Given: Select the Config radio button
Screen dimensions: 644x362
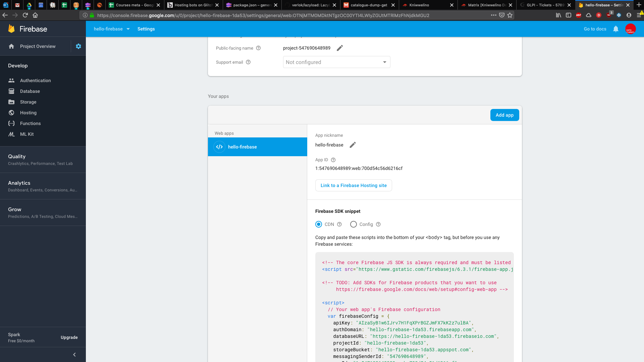Looking at the screenshot, I should (x=353, y=224).
